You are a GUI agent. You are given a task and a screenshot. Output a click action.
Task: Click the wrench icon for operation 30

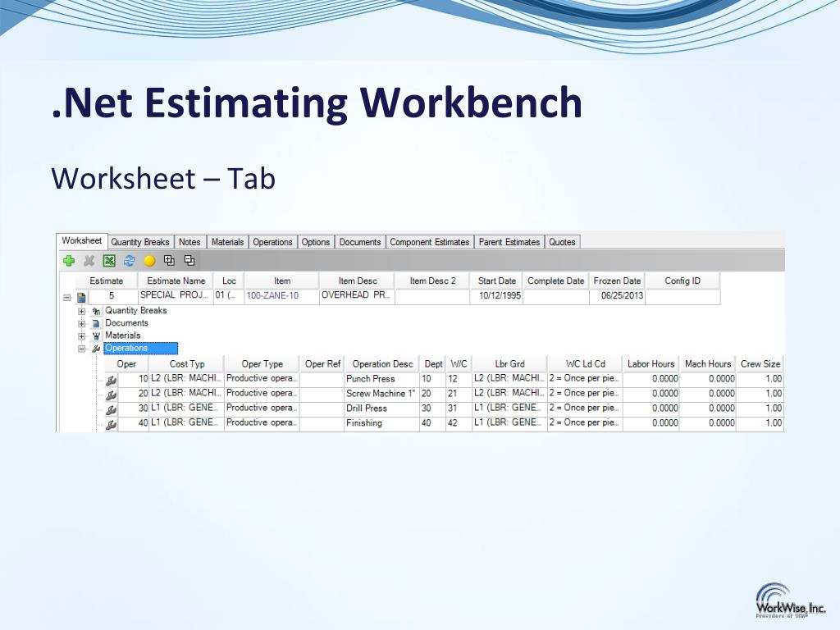[111, 410]
